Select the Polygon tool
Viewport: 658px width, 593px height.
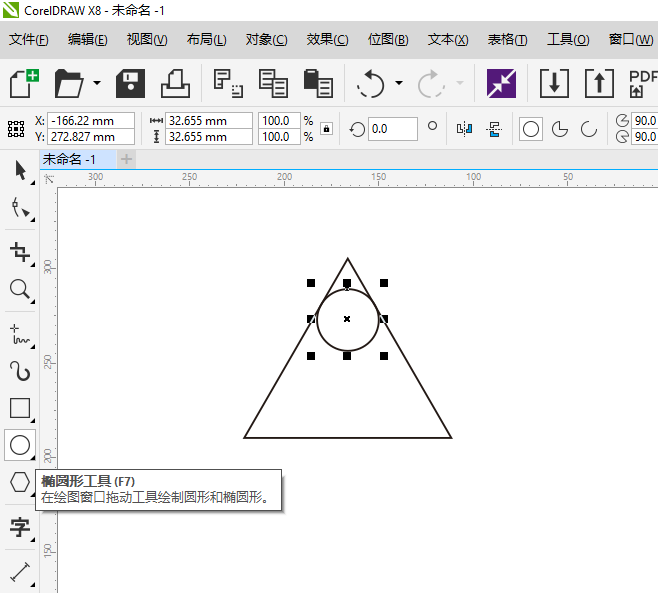point(19,482)
